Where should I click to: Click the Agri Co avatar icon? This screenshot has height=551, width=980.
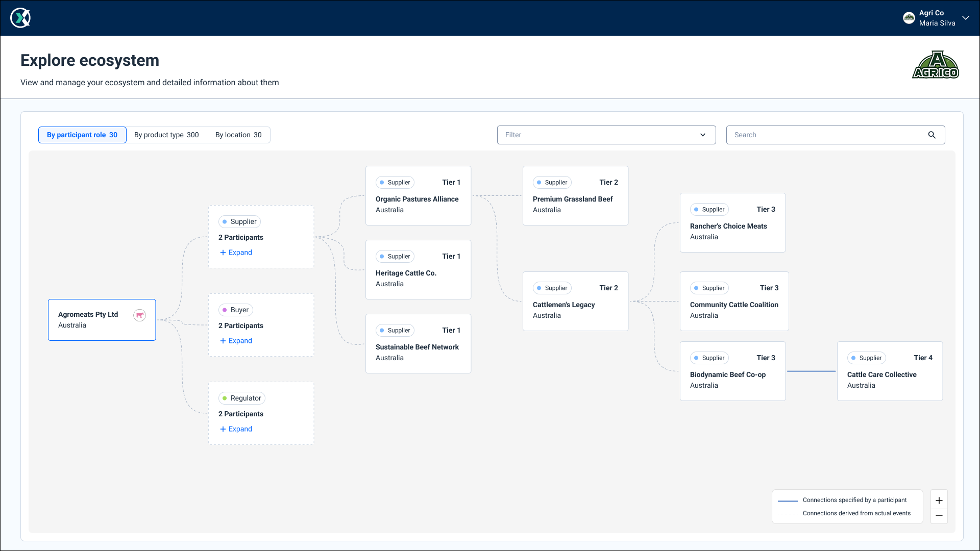[x=909, y=18]
